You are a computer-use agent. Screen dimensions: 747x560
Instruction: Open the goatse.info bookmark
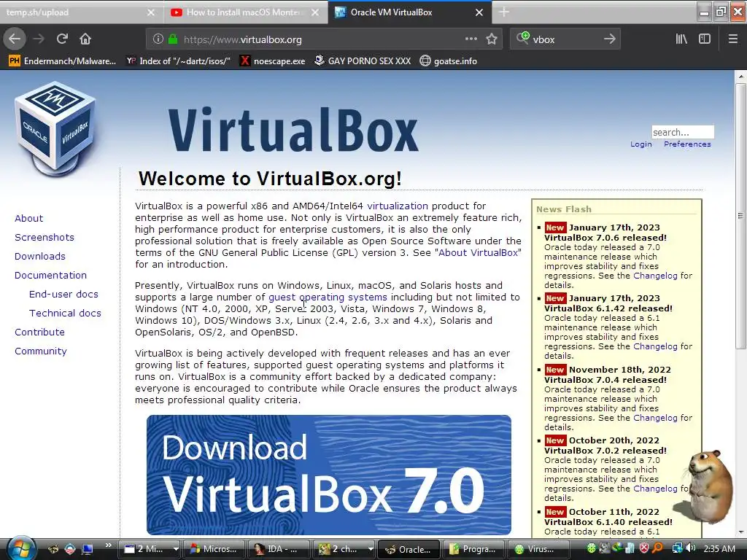pos(449,61)
